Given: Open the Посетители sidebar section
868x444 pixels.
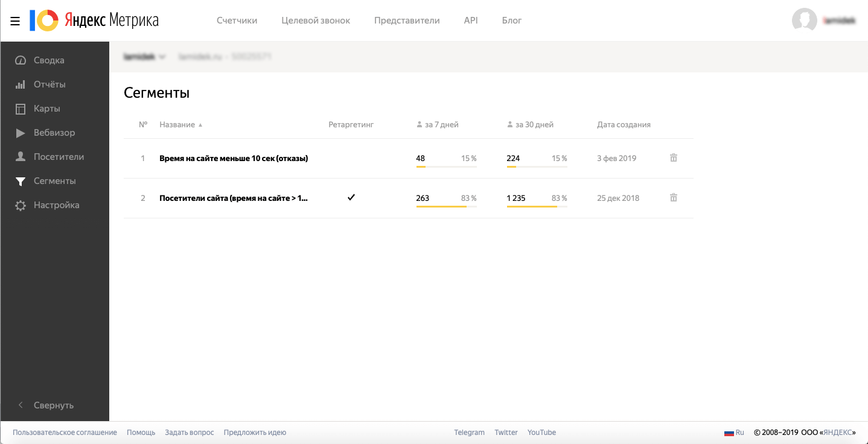Looking at the screenshot, I should click(x=59, y=157).
